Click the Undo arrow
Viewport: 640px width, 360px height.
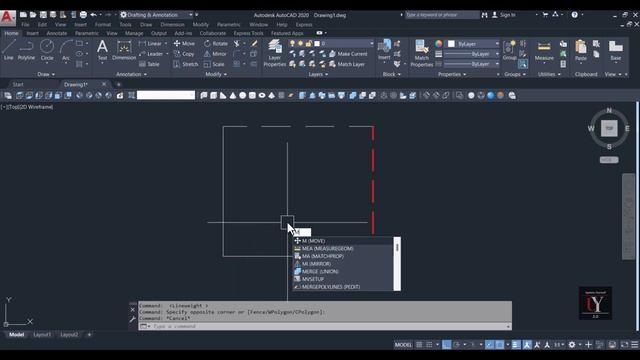(x=93, y=15)
